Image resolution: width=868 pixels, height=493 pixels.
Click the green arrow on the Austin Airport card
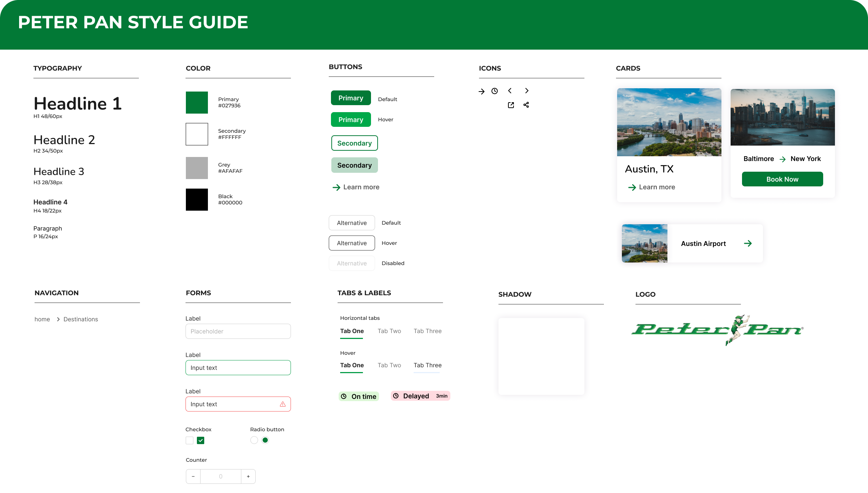pos(748,243)
